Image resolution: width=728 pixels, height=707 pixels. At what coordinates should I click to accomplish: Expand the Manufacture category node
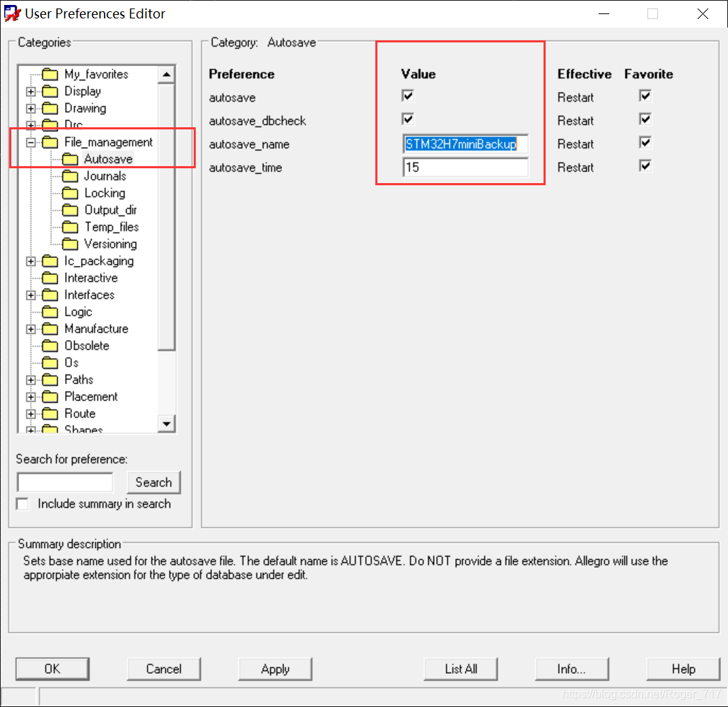[x=30, y=329]
